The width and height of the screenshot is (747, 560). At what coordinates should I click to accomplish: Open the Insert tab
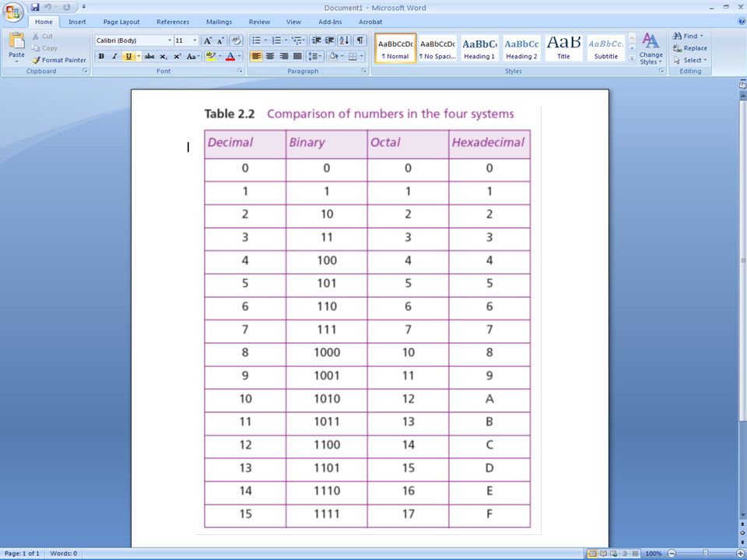pyautogui.click(x=77, y=22)
